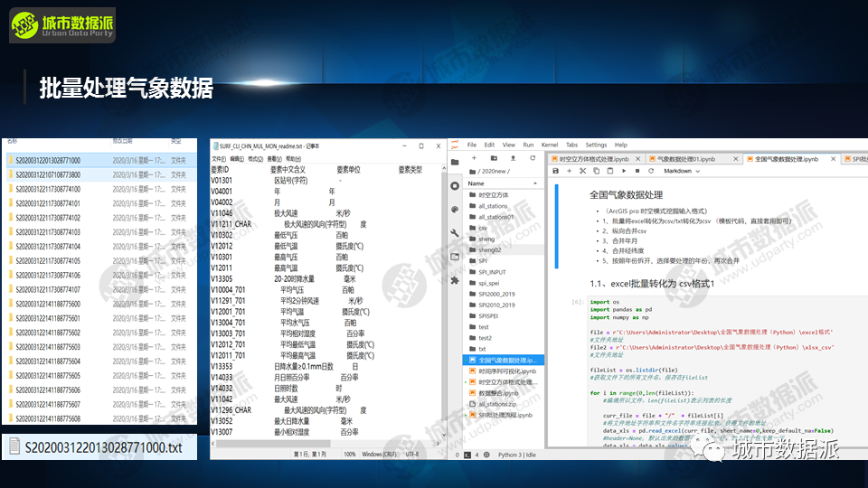The height and width of the screenshot is (488, 868).
Task: Open the all_stations.zip file
Action: pos(504,404)
